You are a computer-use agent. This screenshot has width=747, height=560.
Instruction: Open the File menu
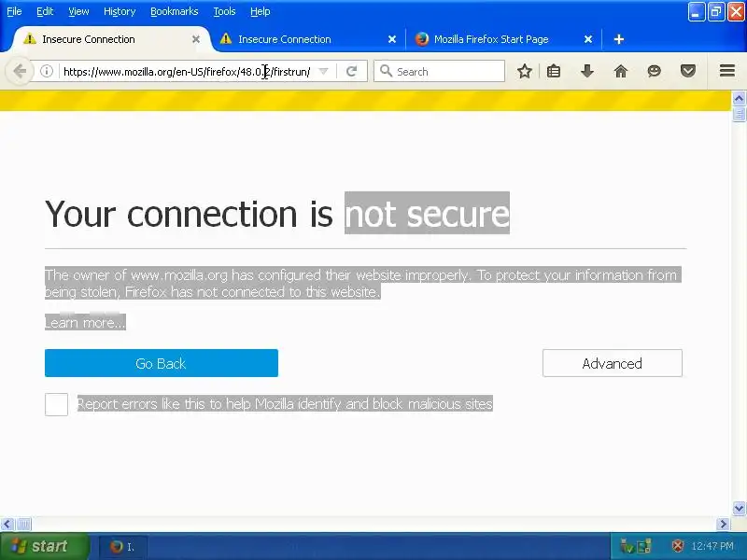(14, 11)
